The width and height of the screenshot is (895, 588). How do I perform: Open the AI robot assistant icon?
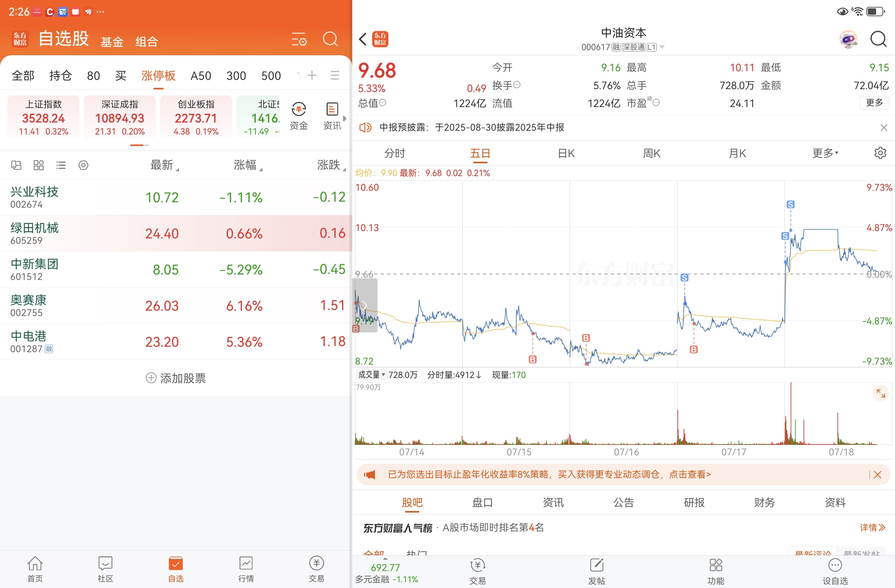tap(848, 39)
